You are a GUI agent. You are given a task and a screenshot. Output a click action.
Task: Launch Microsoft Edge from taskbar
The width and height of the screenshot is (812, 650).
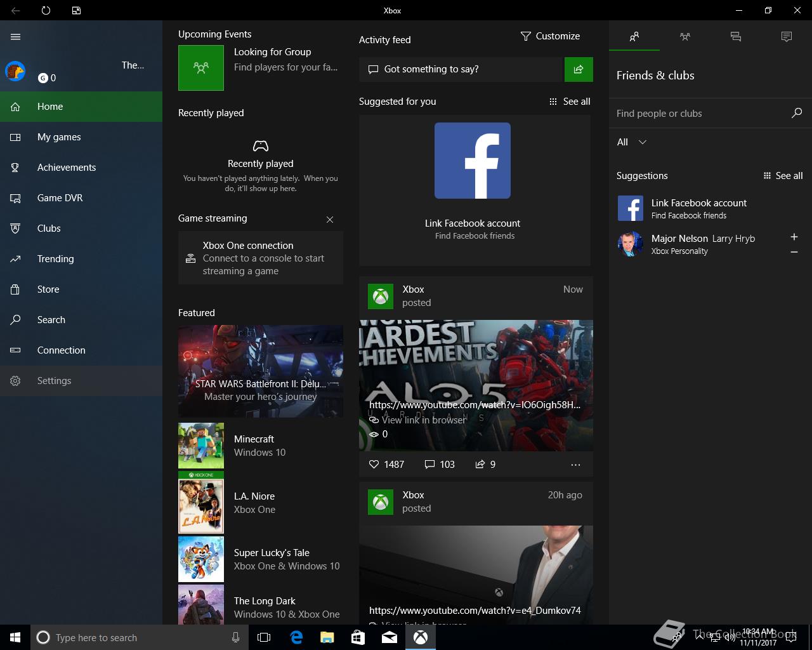296,637
